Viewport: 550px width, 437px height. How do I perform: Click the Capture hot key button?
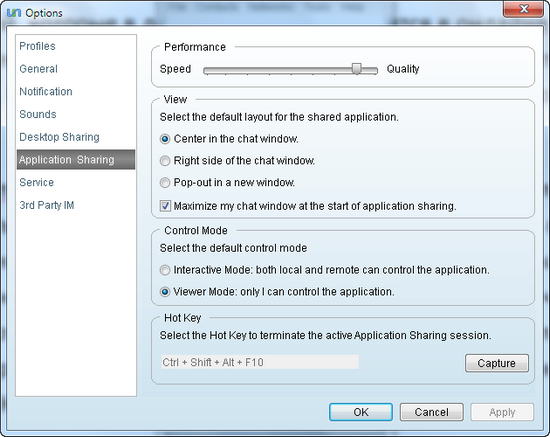(497, 363)
